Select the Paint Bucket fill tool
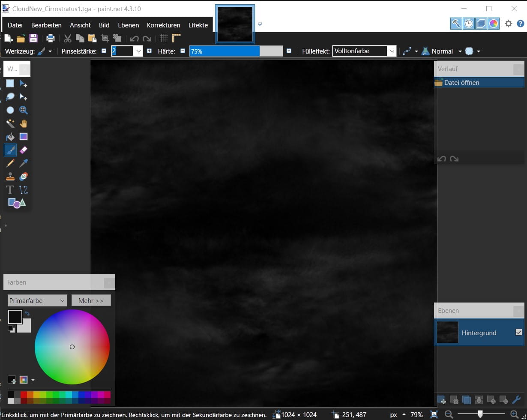This screenshot has height=420, width=527. coord(10,137)
